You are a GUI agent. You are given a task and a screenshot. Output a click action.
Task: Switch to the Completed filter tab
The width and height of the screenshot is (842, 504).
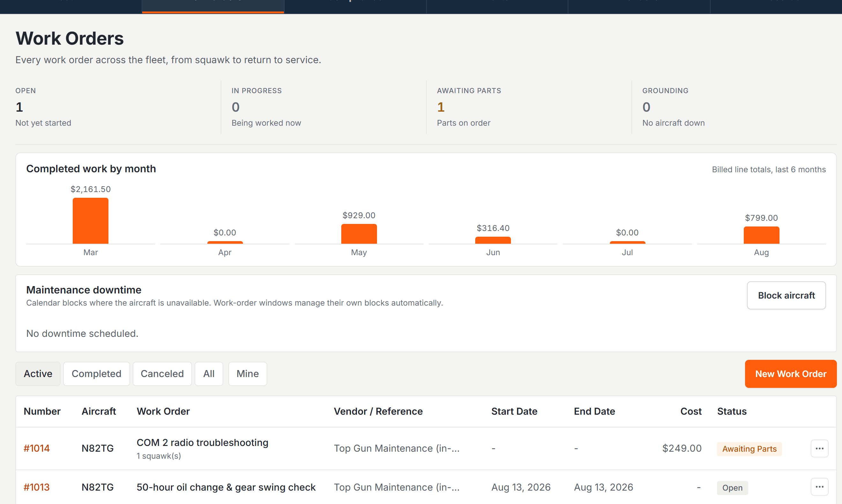(96, 374)
